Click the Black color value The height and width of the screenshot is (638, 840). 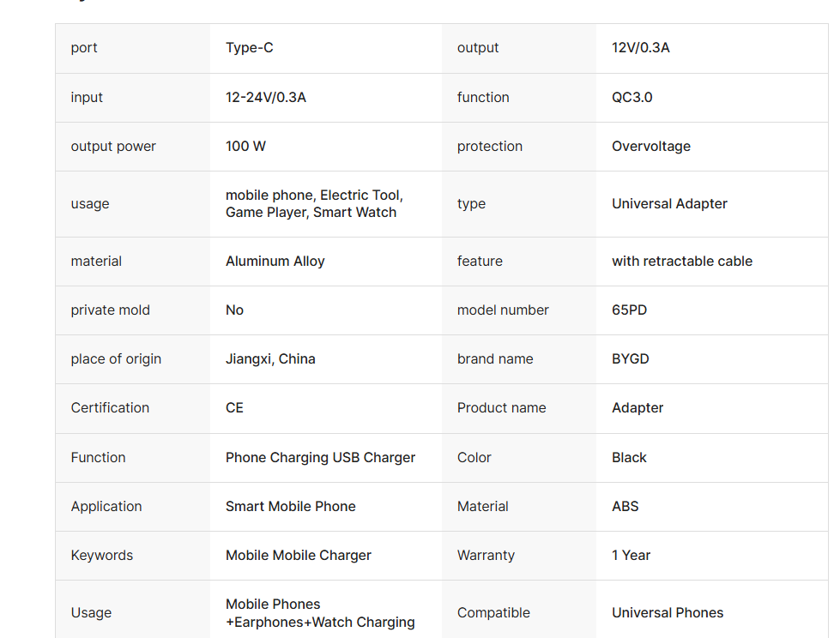[629, 458]
